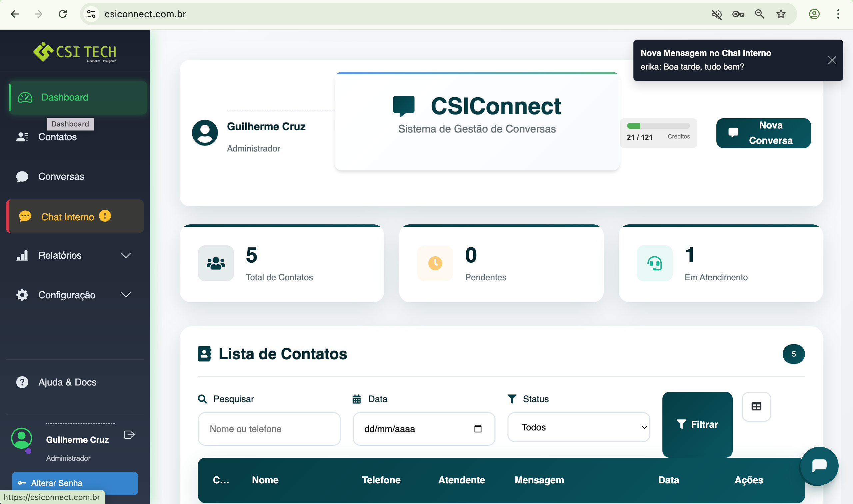Viewport: 853px width, 504px height.
Task: Switch to table view layout icon
Action: point(756,406)
